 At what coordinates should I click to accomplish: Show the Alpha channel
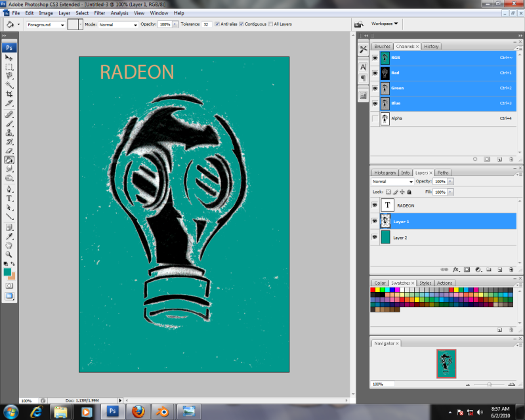(375, 119)
